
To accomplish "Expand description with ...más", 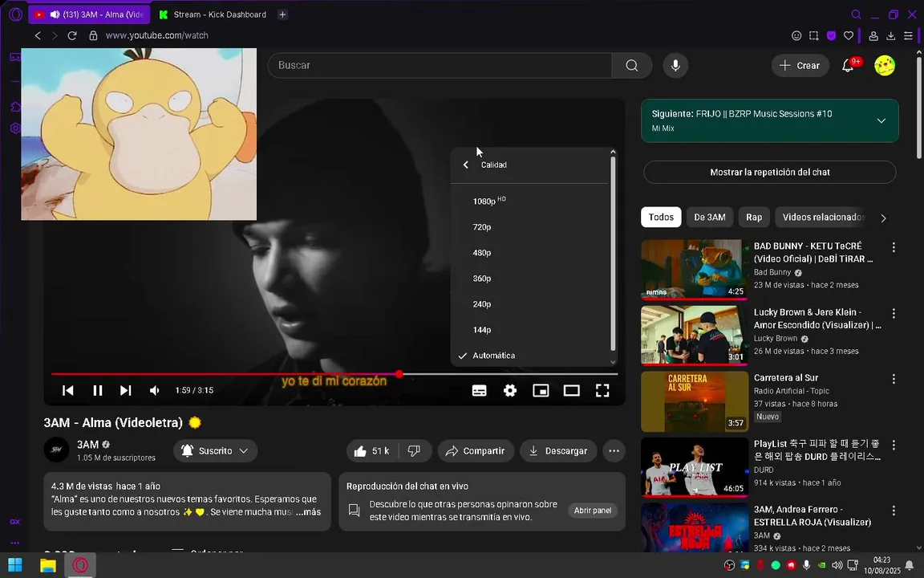I will pos(309,512).
